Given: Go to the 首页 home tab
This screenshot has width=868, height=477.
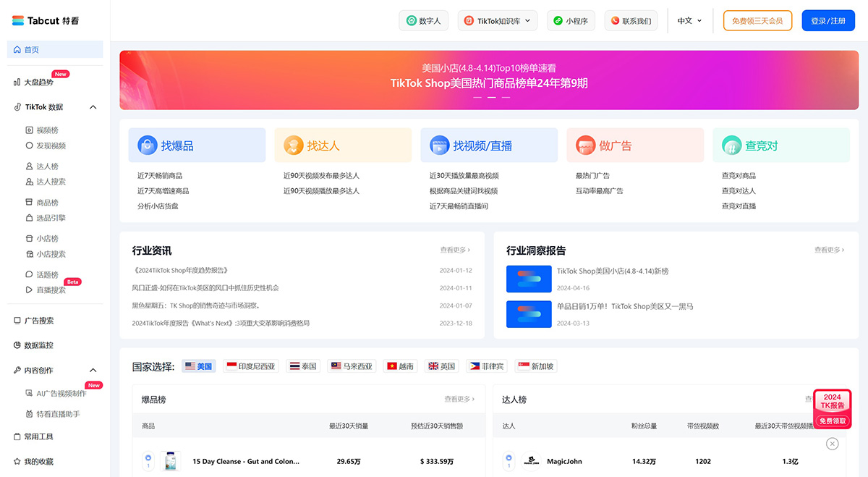Looking at the screenshot, I should pyautogui.click(x=32, y=48).
